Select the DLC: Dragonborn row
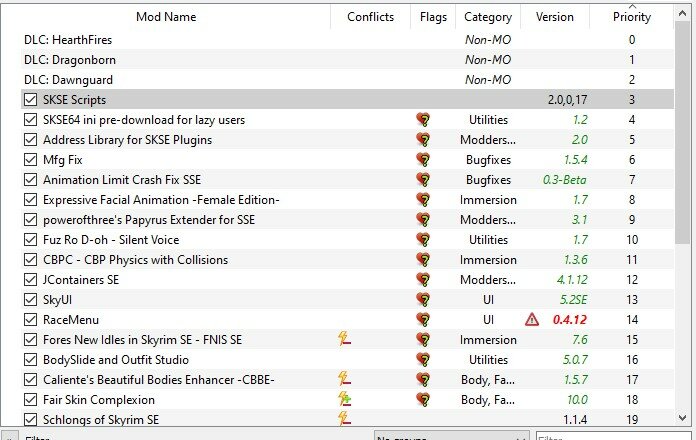696x440 pixels. [x=347, y=60]
